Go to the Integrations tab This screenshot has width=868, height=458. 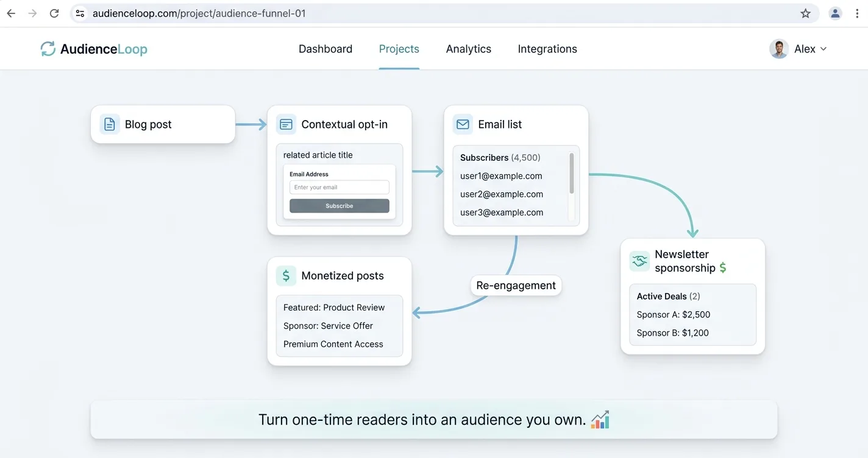pyautogui.click(x=547, y=49)
